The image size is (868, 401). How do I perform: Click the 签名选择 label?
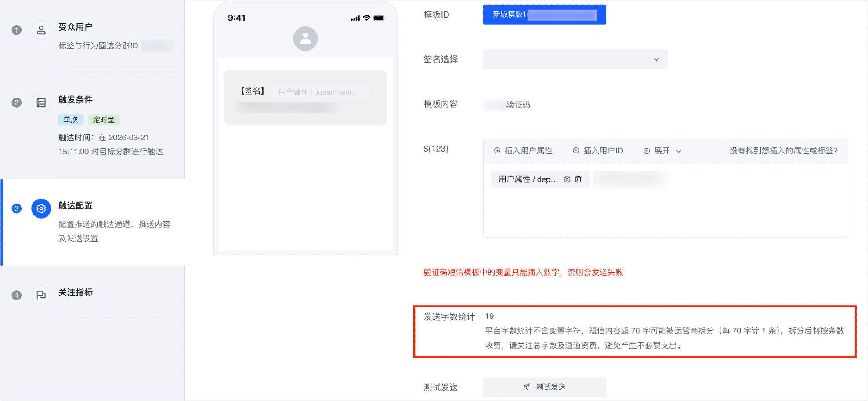[441, 59]
